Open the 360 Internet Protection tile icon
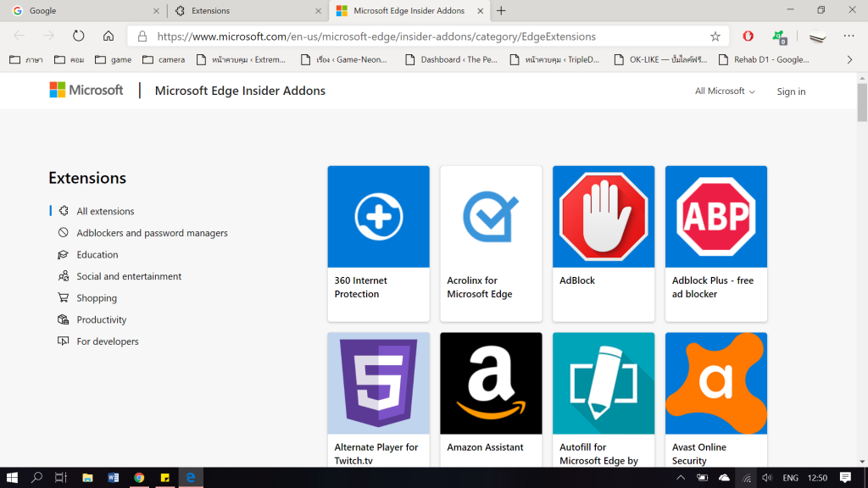Viewport: 868px width, 488px height. 379,217
